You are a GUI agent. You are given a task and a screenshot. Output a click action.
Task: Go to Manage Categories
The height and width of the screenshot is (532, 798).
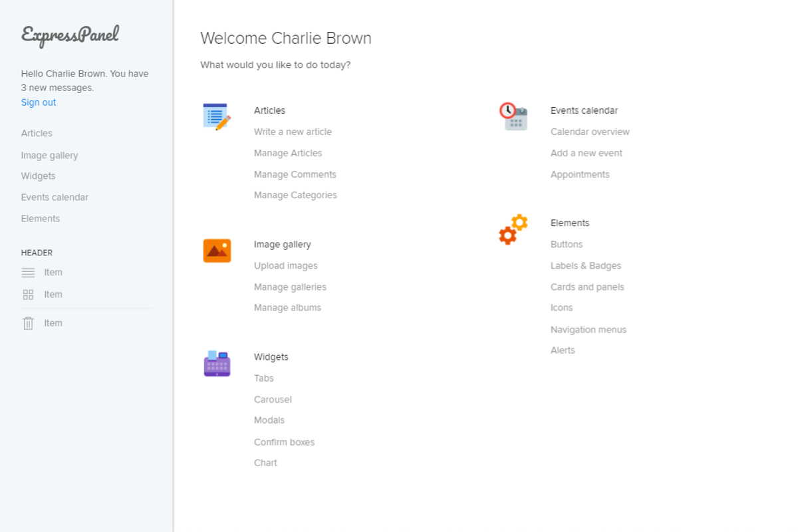point(295,196)
